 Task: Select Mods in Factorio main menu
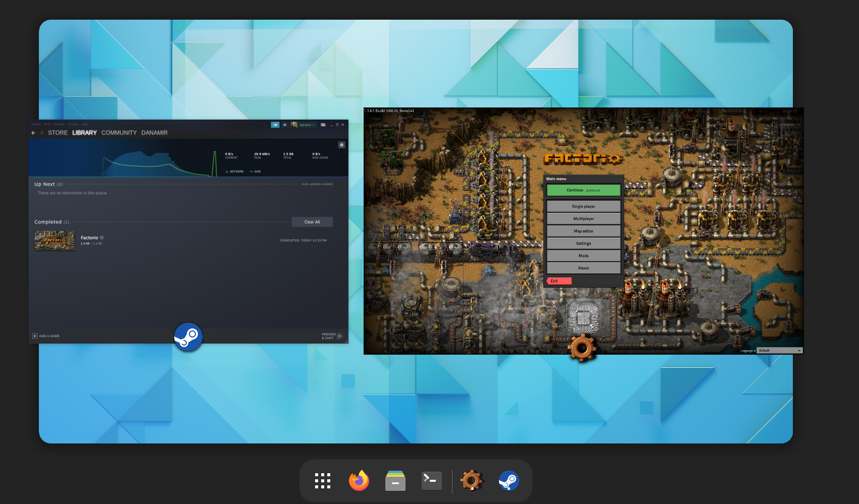tap(583, 256)
